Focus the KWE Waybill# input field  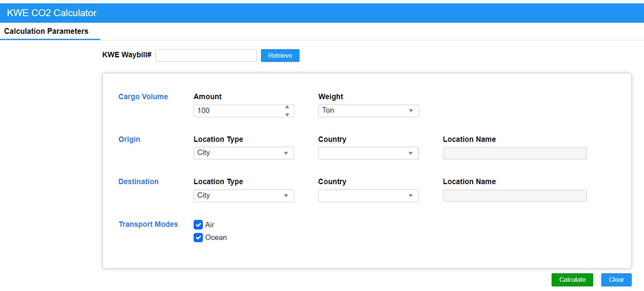pos(206,56)
